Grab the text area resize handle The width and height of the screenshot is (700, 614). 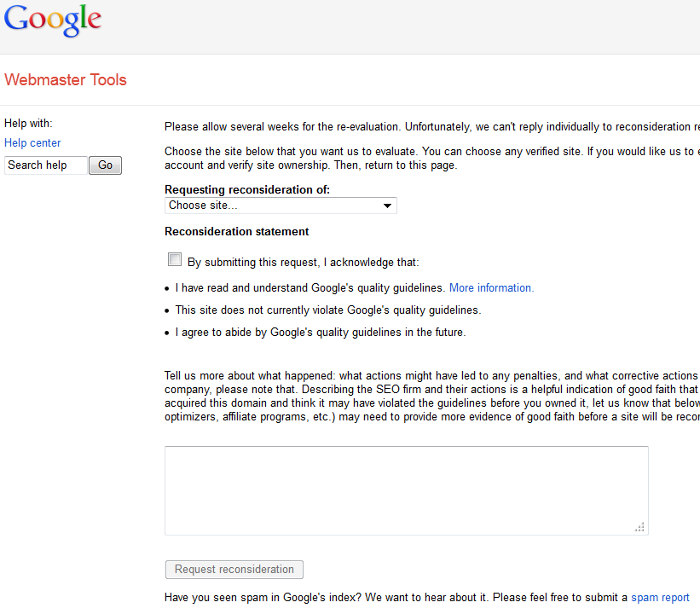(639, 527)
